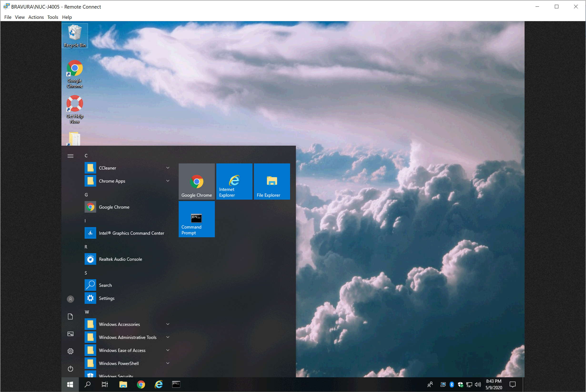Click Show Desktop sliver at taskbar end
This screenshot has width=586, height=392.
click(x=523, y=385)
